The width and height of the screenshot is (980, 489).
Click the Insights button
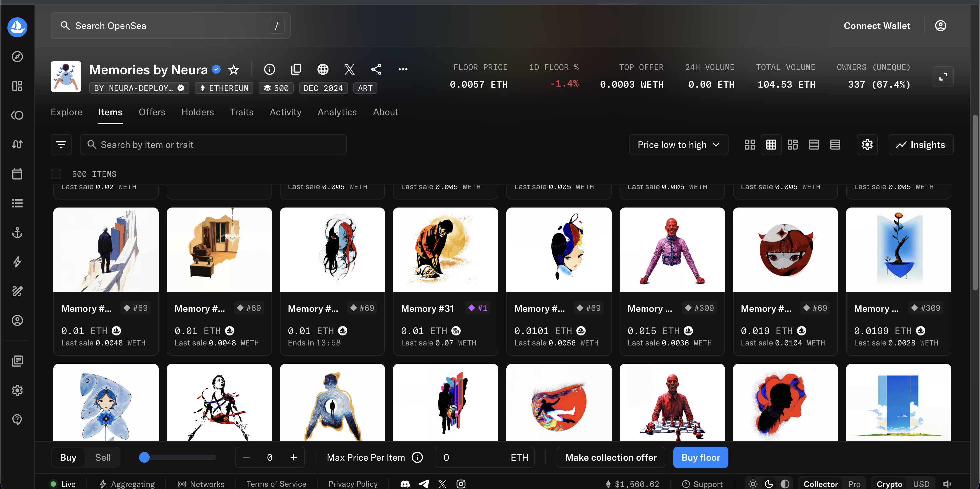tap(921, 145)
